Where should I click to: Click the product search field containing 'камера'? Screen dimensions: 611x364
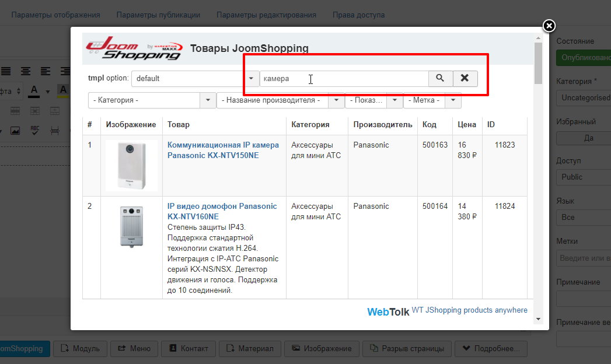pos(344,78)
